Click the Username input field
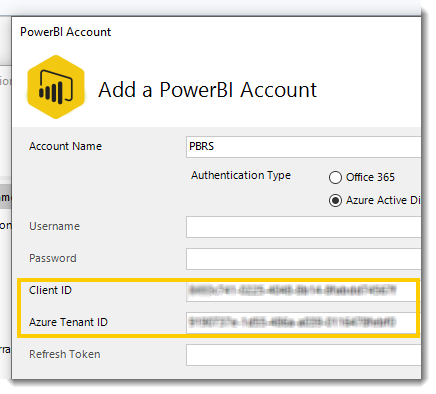Image resolution: width=436 pixels, height=394 pixels. click(x=303, y=227)
